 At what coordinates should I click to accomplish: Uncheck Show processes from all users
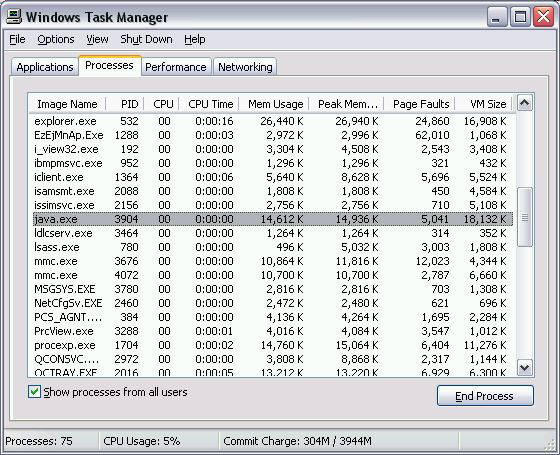(34, 392)
